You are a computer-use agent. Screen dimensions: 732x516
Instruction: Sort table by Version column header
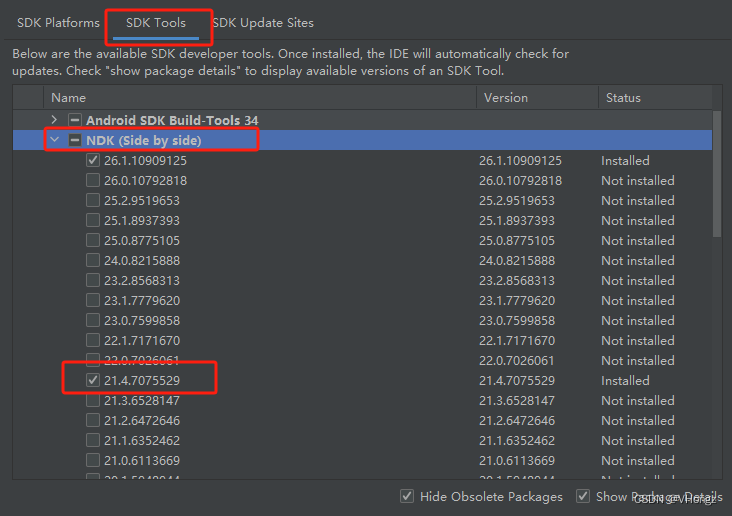pyautogui.click(x=537, y=98)
